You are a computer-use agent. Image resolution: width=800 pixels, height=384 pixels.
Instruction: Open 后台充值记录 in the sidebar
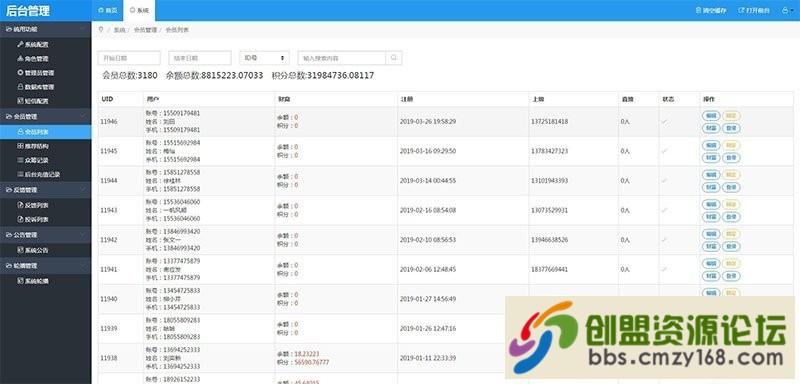[39, 174]
